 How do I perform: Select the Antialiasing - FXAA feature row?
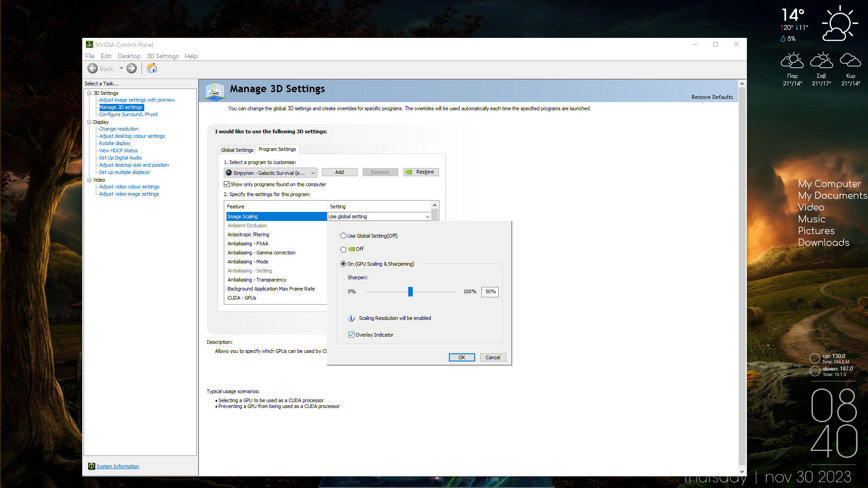point(276,244)
